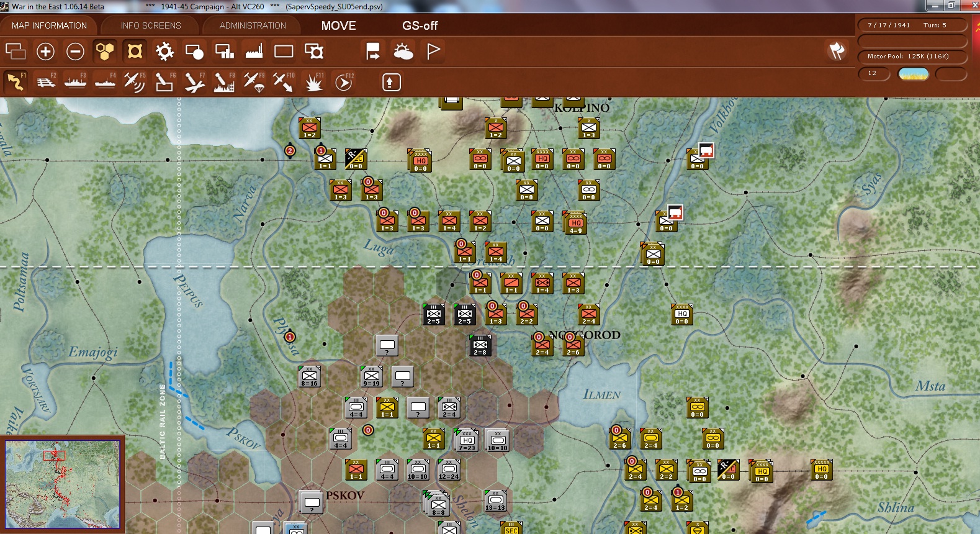
Task: Click the Motor Pool 125K readout
Action: (912, 56)
